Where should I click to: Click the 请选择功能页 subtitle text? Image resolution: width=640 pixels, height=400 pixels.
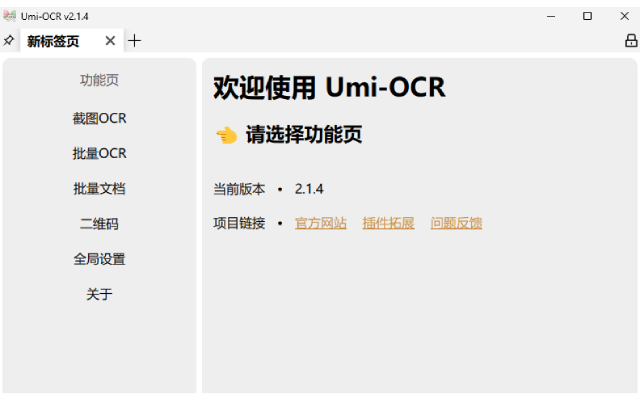click(x=304, y=135)
